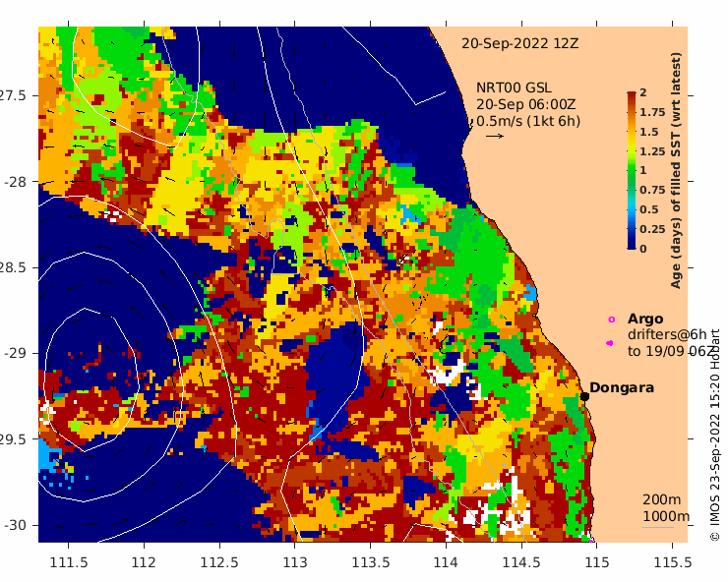
Task: Click the date label 20-Sep-2022 12Z
Action: click(x=520, y=43)
